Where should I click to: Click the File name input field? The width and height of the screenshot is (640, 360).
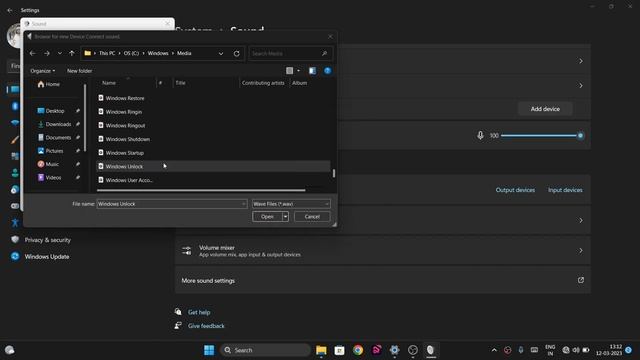click(x=172, y=204)
